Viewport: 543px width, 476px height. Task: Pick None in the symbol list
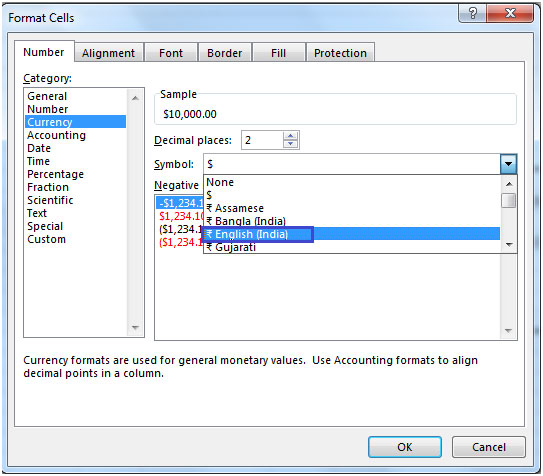tap(351, 182)
